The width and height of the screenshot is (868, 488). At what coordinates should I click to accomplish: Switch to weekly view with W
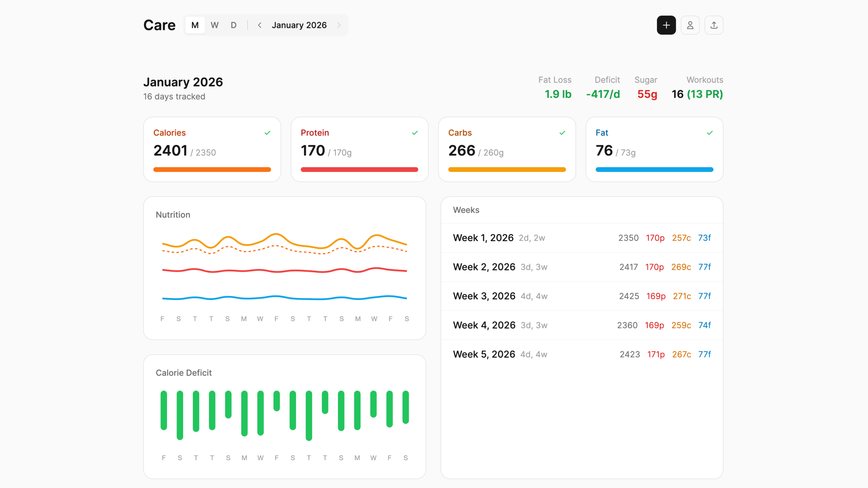tap(215, 25)
